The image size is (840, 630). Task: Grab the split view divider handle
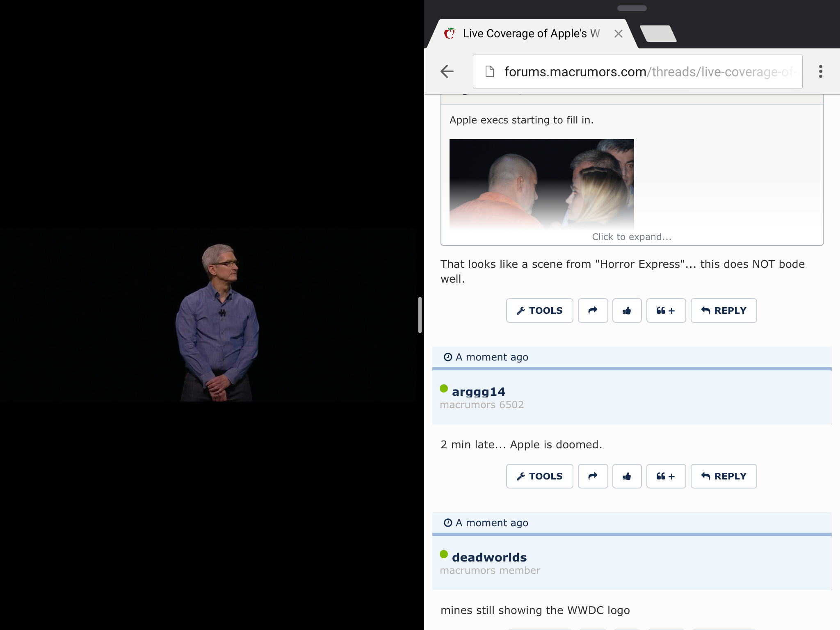coord(420,315)
